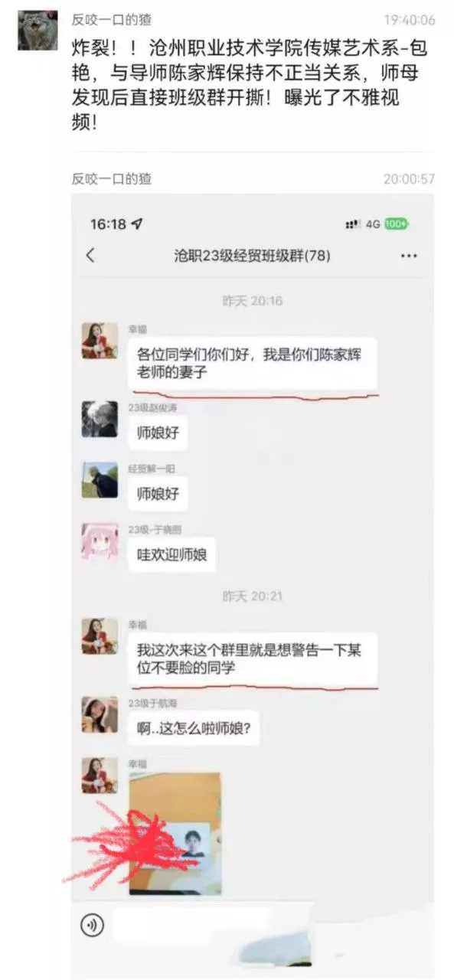Tap 23级赵俊涛's grey avatar
Image resolution: width=454 pixels, height=980 pixels.
100,420
